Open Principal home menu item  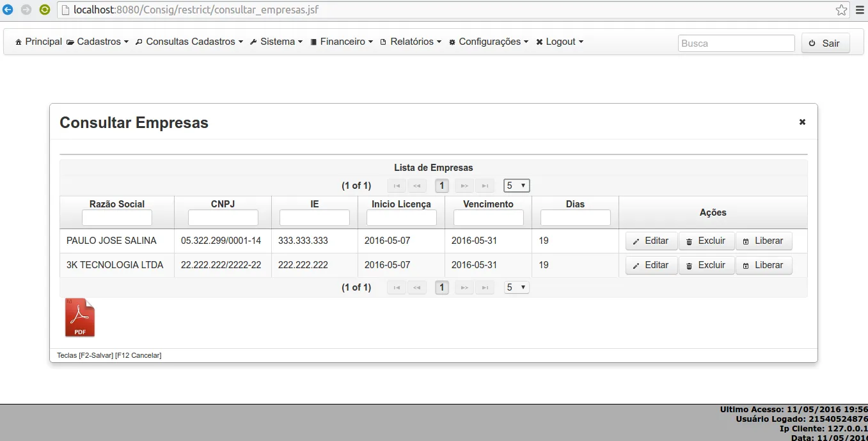click(38, 42)
